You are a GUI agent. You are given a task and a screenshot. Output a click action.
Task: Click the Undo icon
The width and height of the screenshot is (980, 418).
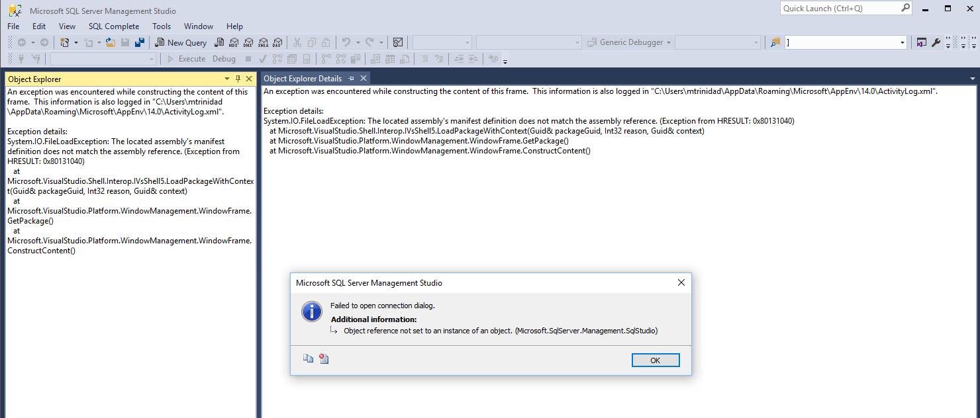(x=346, y=42)
